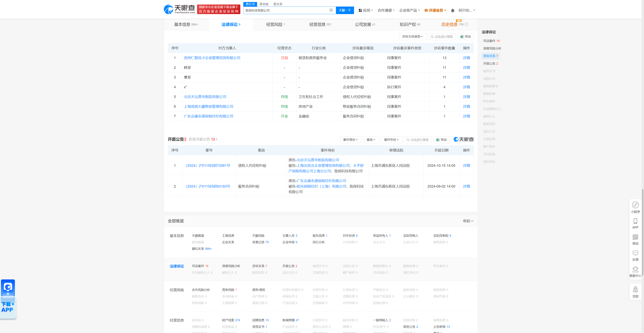The width and height of the screenshot is (644, 333).
Task: Open 应用 apps dropdown
Action: coord(366,11)
